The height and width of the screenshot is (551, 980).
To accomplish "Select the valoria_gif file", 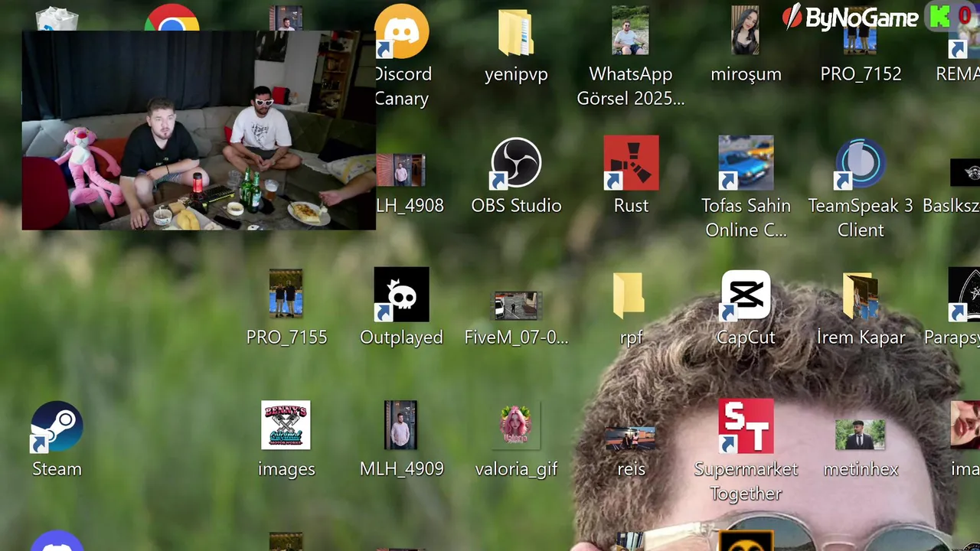I will [516, 425].
